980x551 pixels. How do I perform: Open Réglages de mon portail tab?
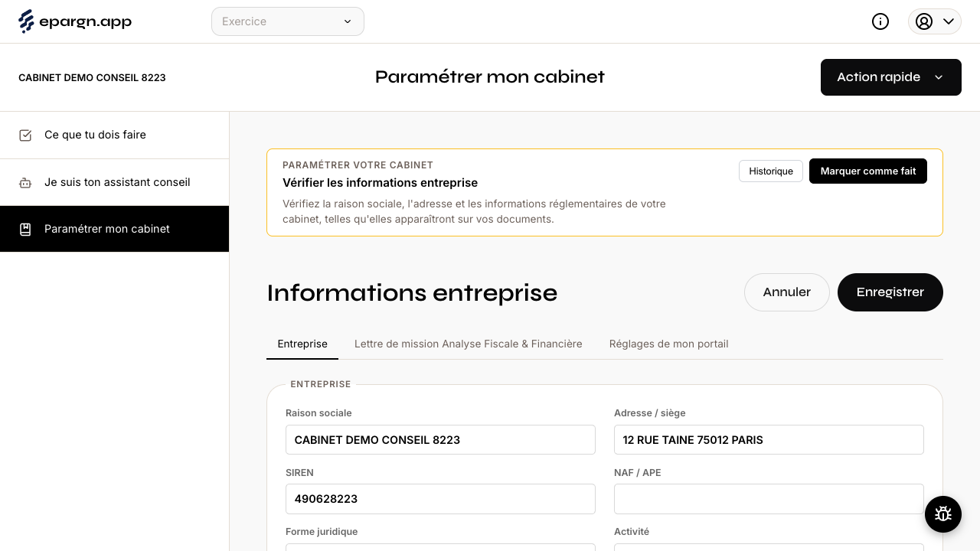click(x=669, y=344)
